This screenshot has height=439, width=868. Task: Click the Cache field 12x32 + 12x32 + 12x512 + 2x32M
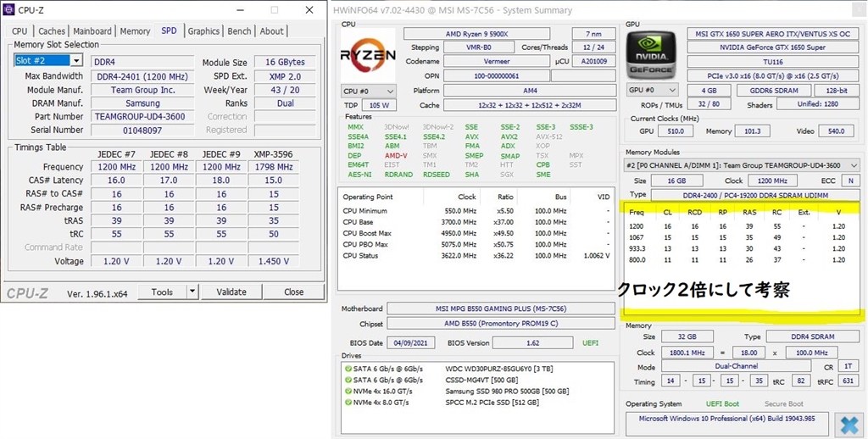529,105
